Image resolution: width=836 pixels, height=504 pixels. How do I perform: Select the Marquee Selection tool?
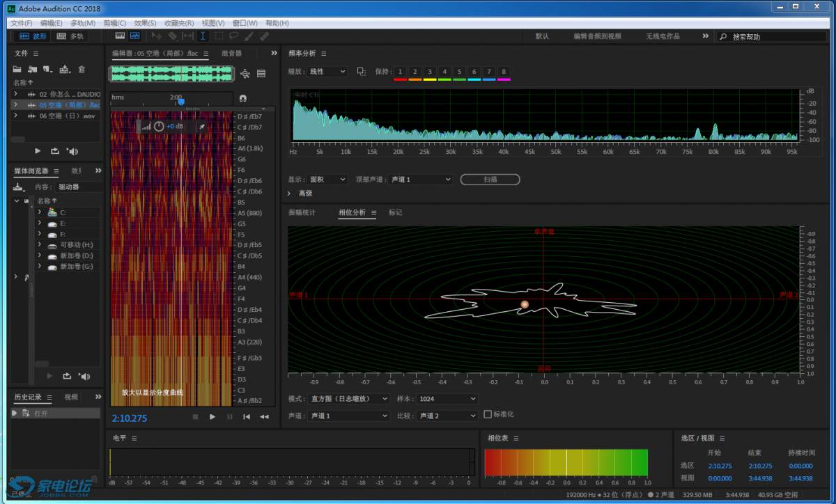point(219,36)
